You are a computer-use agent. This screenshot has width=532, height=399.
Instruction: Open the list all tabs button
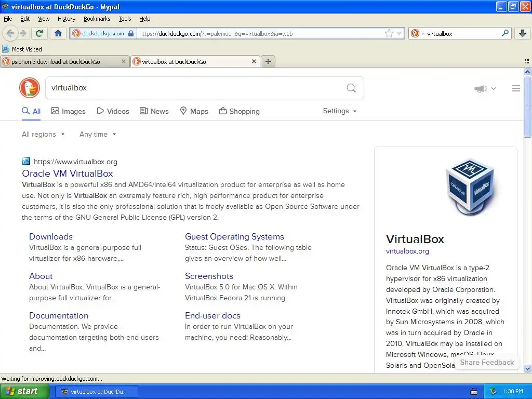pyautogui.click(x=527, y=61)
